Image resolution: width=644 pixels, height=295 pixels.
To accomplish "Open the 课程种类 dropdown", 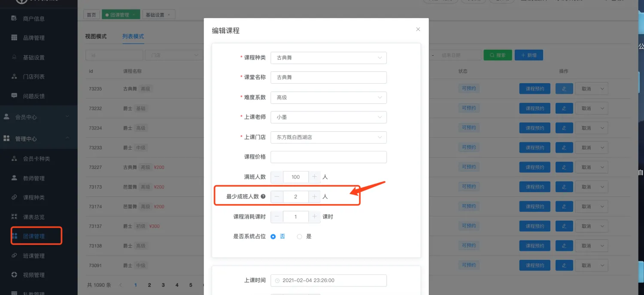I will click(x=328, y=58).
